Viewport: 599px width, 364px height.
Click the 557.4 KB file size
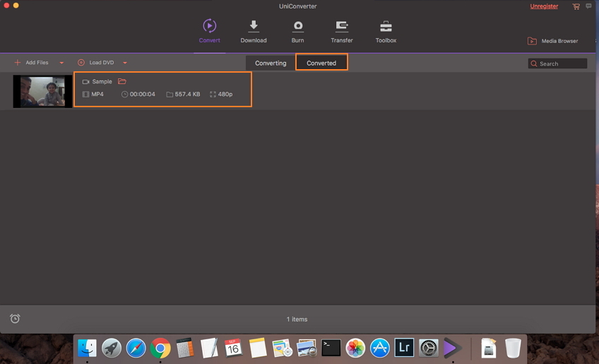pos(187,95)
